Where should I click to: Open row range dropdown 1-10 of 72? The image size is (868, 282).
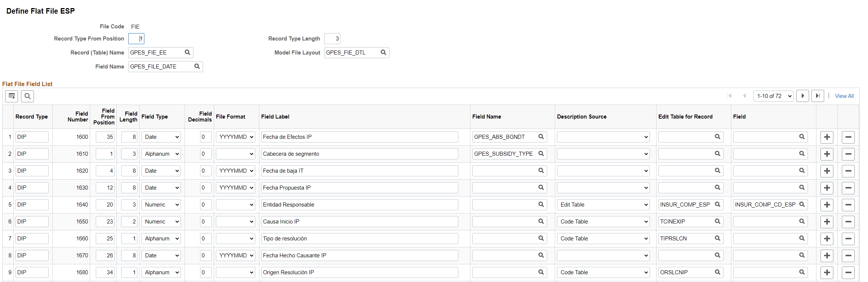773,96
